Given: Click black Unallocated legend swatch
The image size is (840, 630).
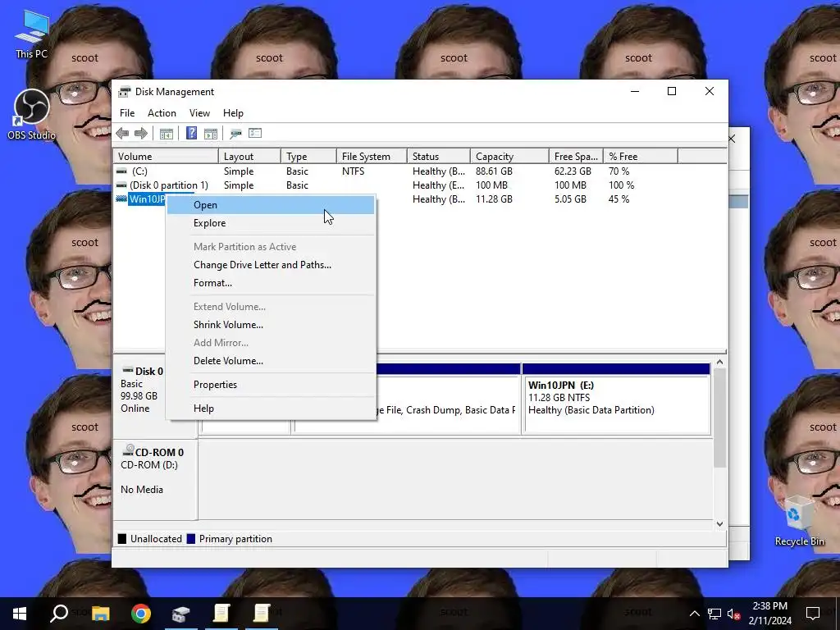Looking at the screenshot, I should point(122,539).
